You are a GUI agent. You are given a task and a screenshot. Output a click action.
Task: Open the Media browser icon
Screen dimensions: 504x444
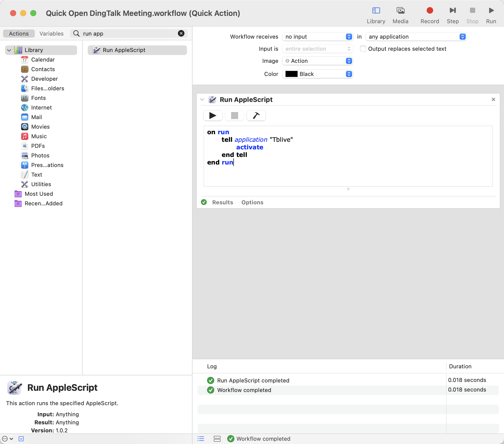(x=400, y=11)
